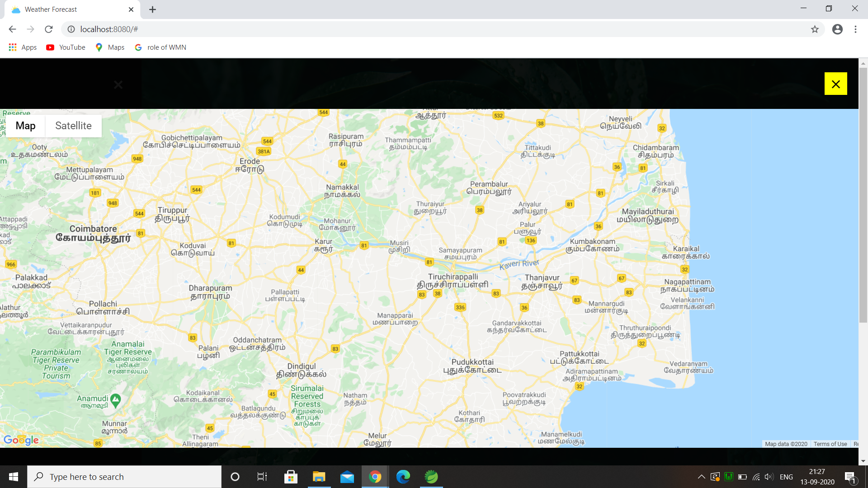Open the Chrome three-dot menu
The height and width of the screenshot is (488, 868).
[x=855, y=29]
